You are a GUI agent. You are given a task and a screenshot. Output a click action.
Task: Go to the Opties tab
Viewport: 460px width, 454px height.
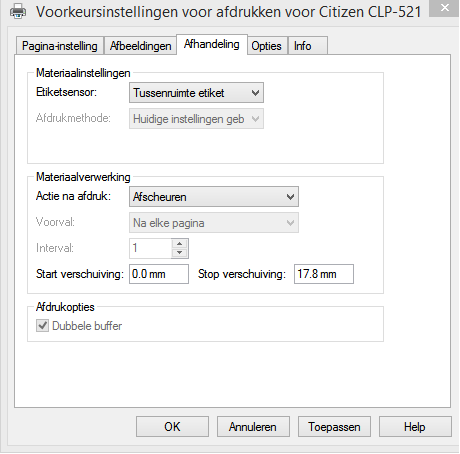click(x=266, y=46)
